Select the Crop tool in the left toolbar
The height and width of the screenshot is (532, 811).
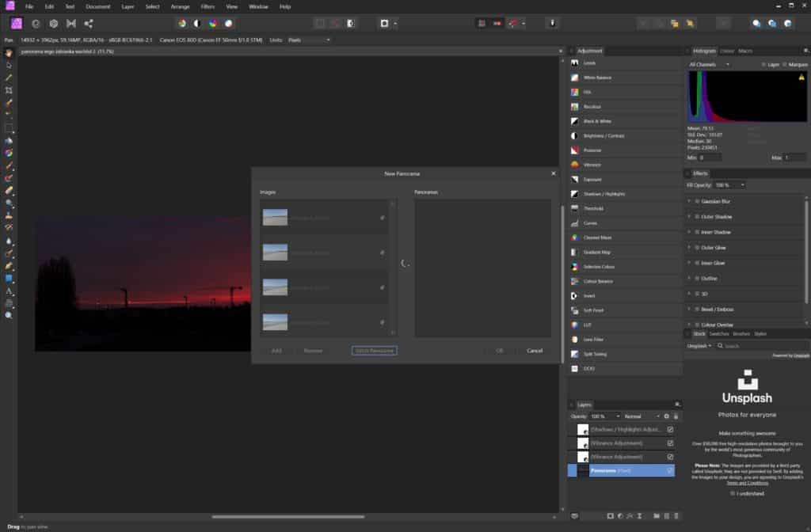pyautogui.click(x=9, y=90)
